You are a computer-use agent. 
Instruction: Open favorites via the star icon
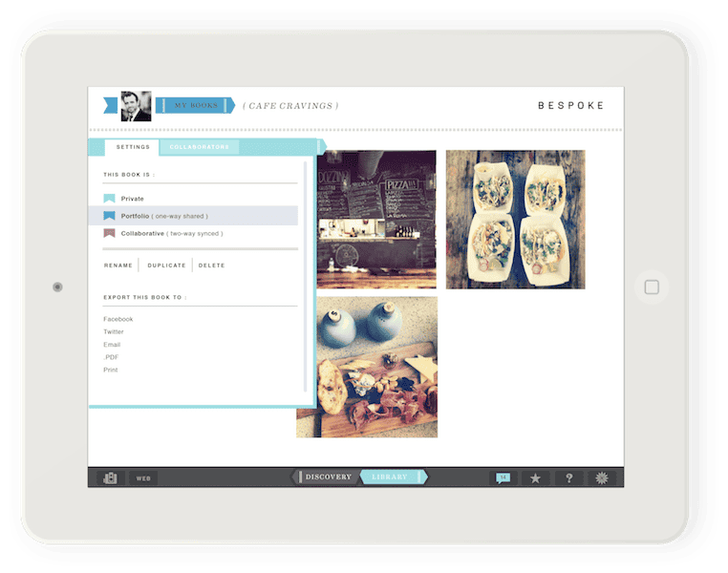[x=535, y=477]
